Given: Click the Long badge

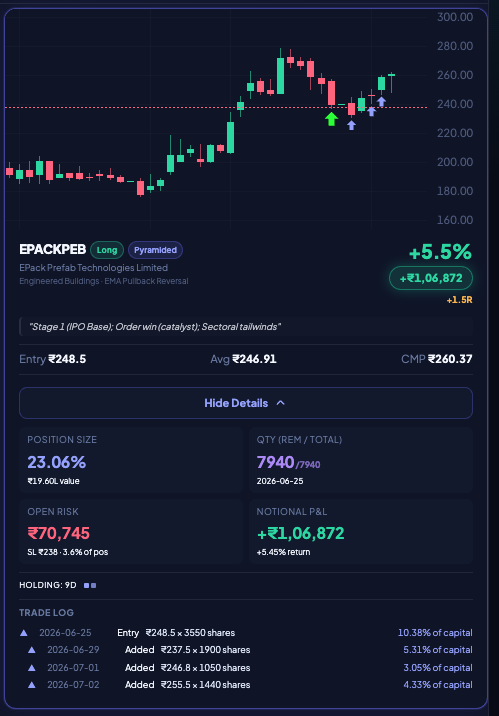Looking at the screenshot, I should tap(107, 250).
